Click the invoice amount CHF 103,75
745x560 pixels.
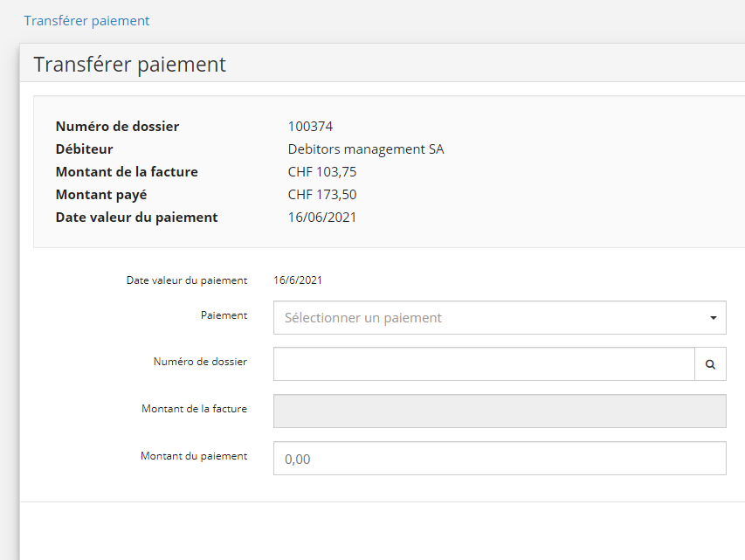pyautogui.click(x=322, y=172)
